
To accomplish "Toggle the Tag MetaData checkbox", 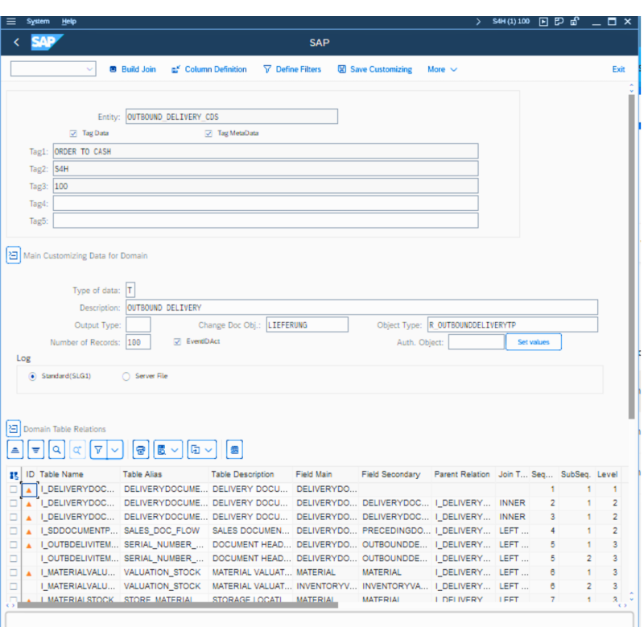I will pyautogui.click(x=208, y=133).
